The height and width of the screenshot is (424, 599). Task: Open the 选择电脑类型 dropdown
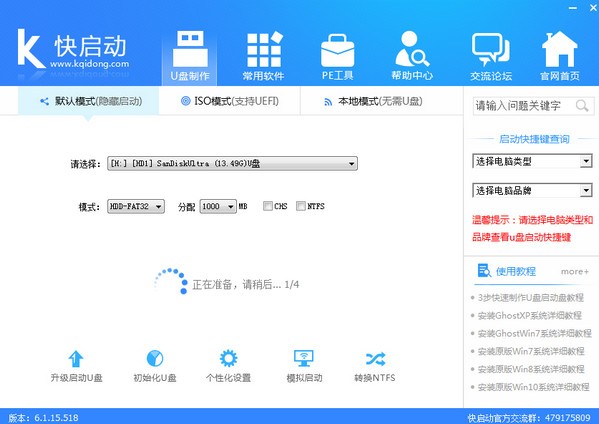[532, 161]
